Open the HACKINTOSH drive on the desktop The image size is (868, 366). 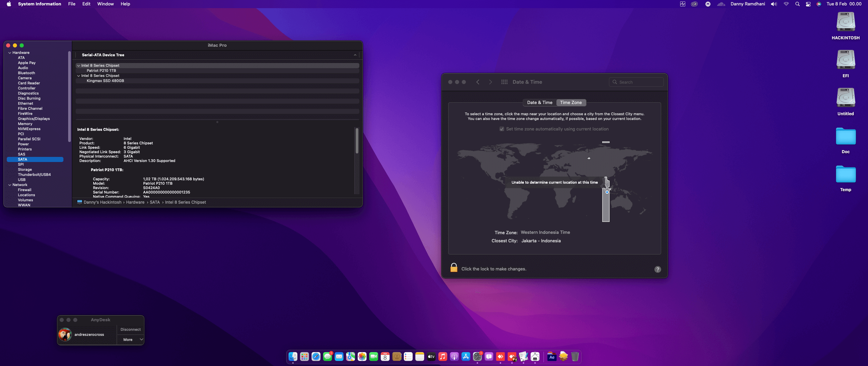coord(845,22)
